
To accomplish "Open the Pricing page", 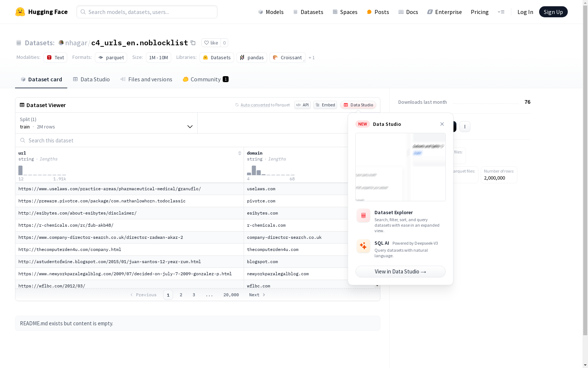I will (480, 12).
